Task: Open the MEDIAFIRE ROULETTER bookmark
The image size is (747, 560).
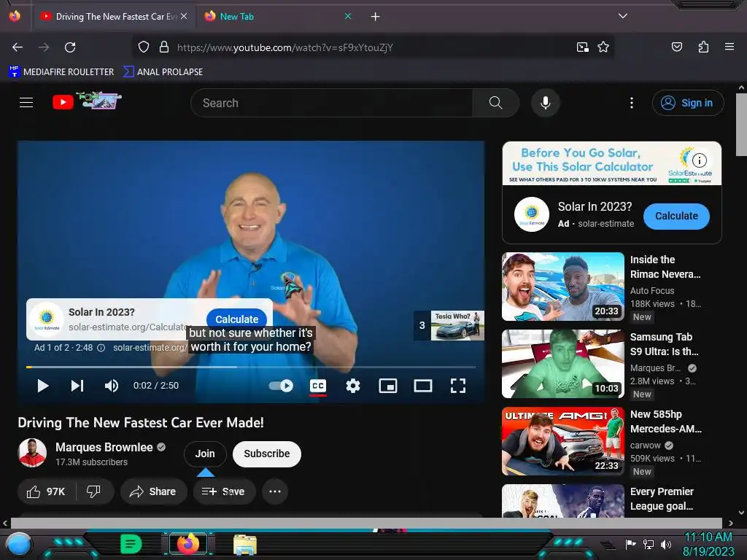Action: pos(61,72)
